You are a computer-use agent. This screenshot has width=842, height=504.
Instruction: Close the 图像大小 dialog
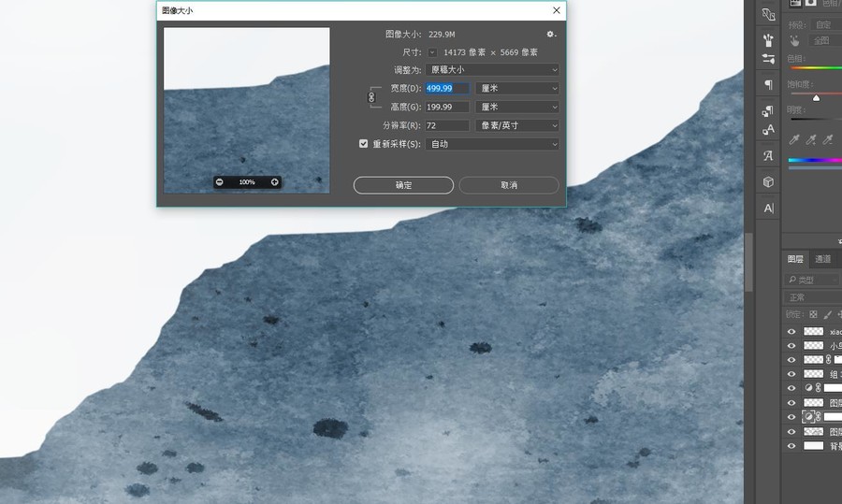557,10
